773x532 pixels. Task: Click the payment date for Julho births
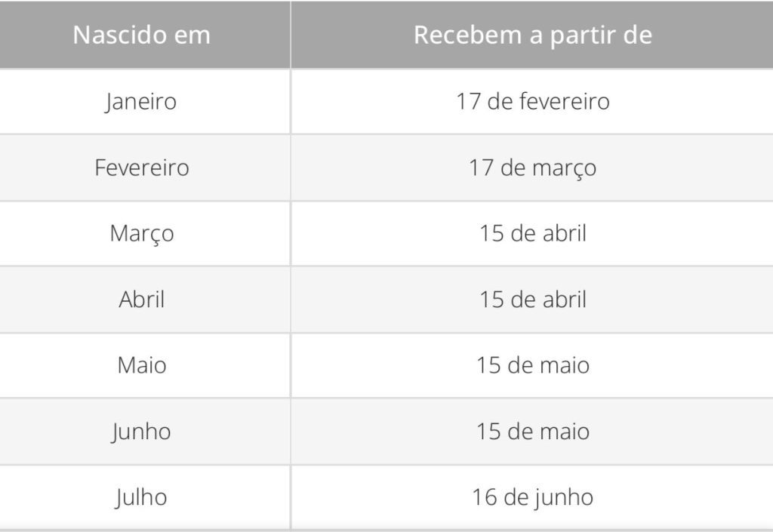tap(532, 497)
